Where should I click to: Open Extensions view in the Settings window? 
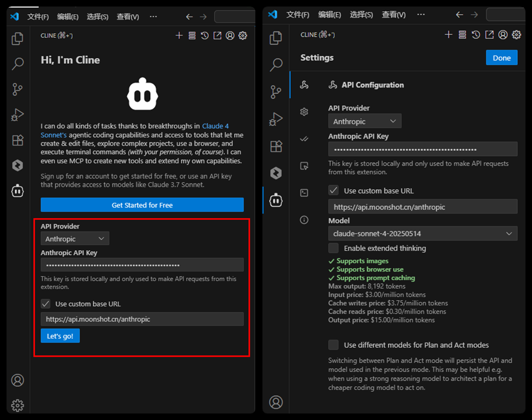point(276,146)
